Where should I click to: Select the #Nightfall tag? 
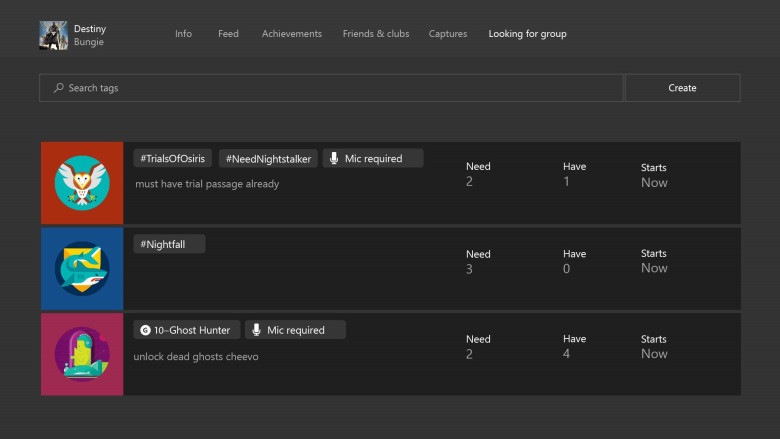pos(169,244)
